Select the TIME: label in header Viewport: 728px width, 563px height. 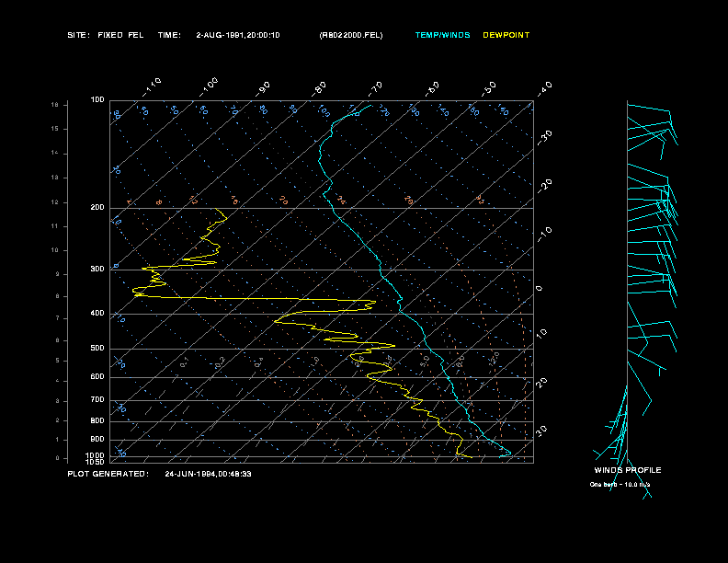(169, 35)
